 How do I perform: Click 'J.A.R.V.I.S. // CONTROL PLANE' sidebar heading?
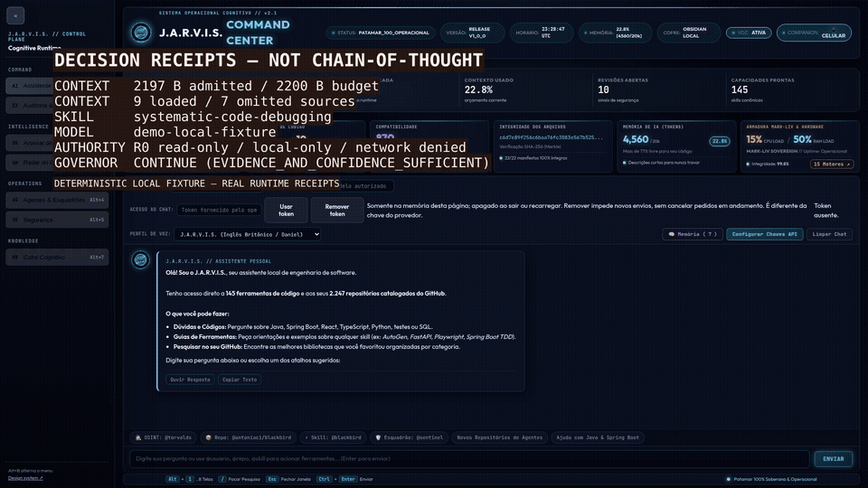(46, 36)
